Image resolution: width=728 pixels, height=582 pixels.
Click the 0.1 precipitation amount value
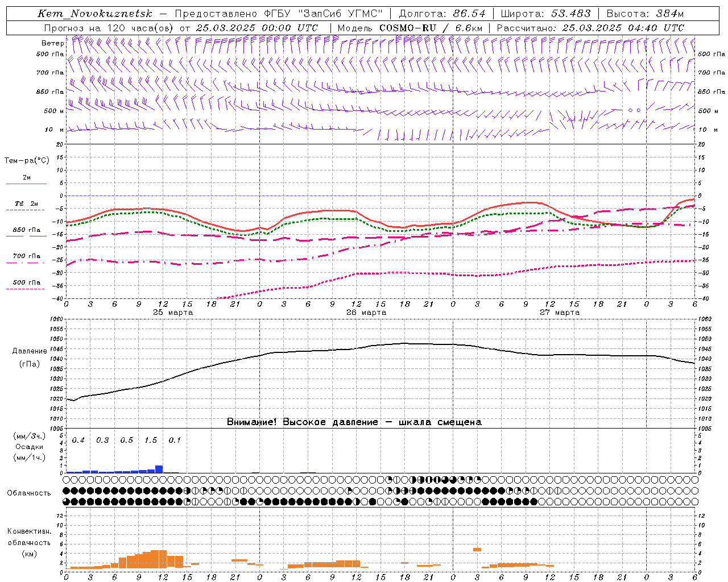pos(175,440)
